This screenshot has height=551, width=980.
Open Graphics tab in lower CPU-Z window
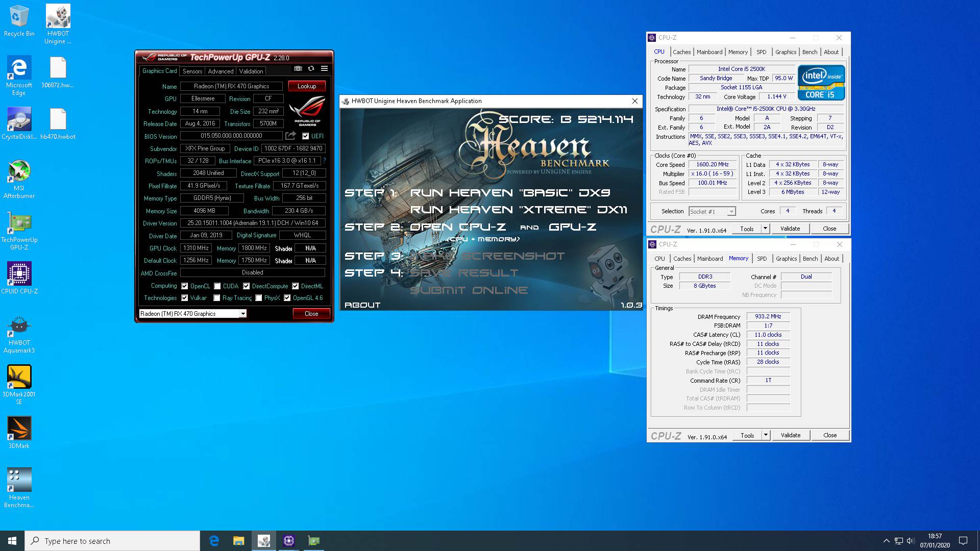point(786,259)
